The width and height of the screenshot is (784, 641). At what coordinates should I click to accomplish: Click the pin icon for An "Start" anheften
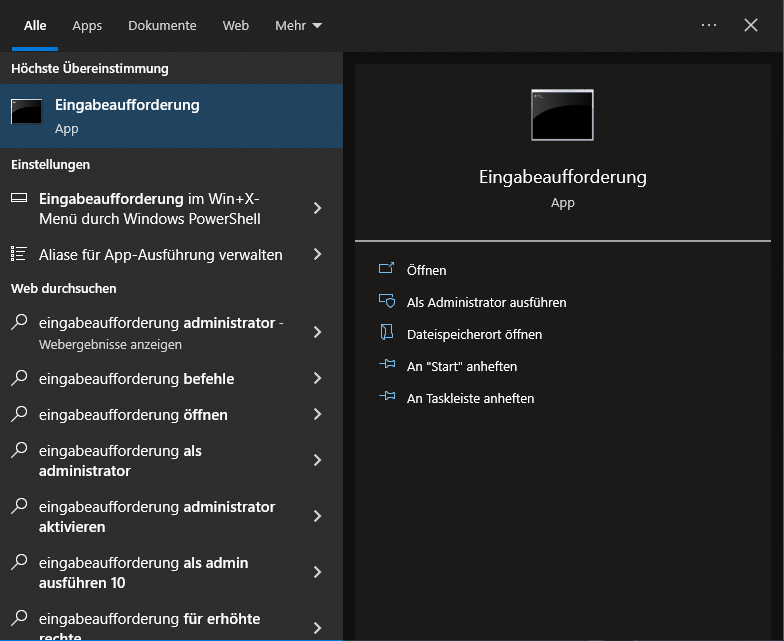pos(387,366)
